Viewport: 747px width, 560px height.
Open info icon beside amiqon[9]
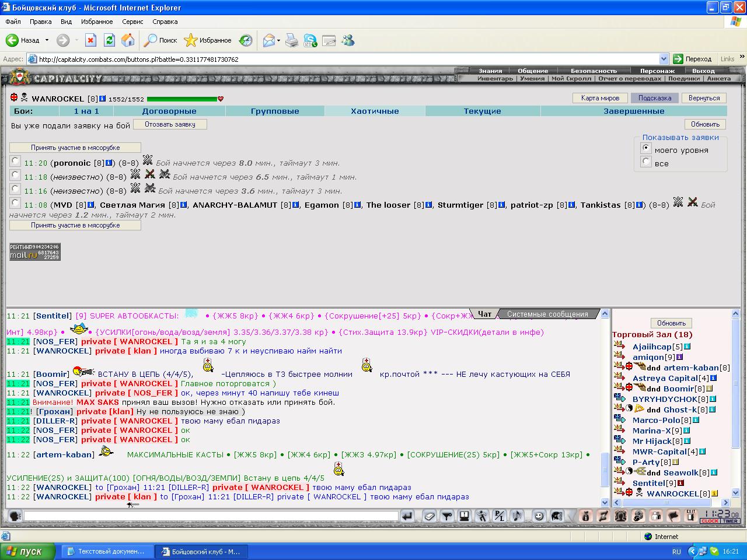click(x=680, y=357)
